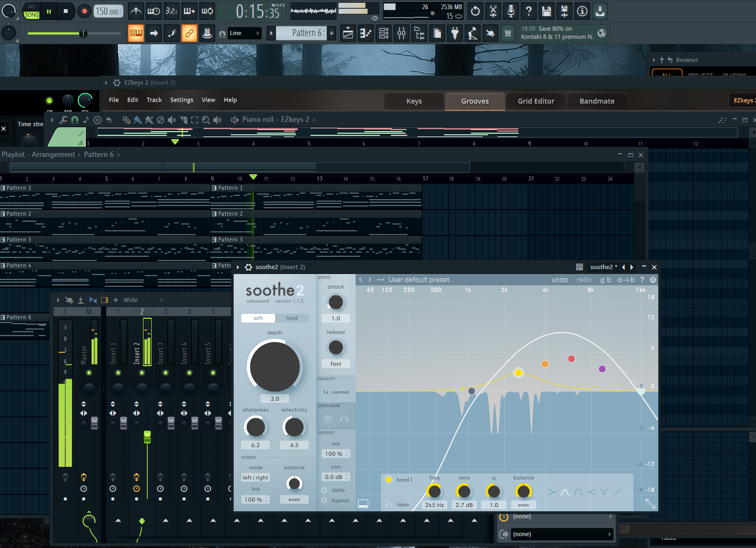756x548 pixels.
Task: Click the audio editor scissors icon
Action: (493, 11)
